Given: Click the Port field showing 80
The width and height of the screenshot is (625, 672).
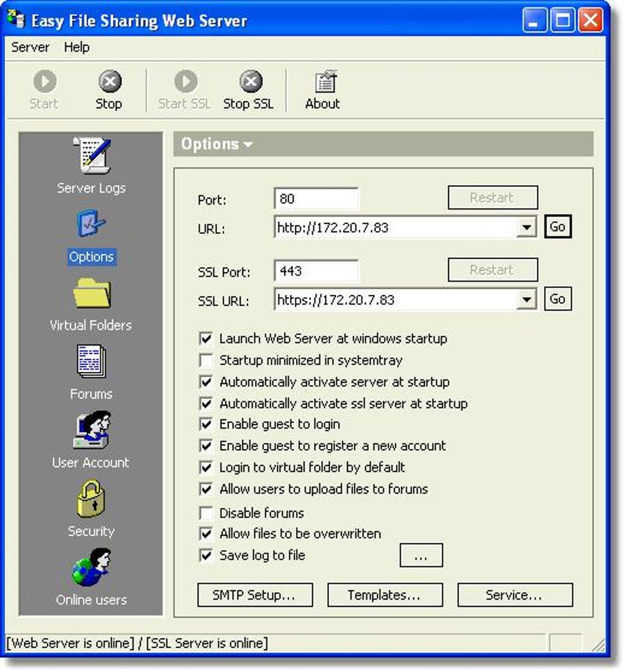Looking at the screenshot, I should click(x=316, y=199).
